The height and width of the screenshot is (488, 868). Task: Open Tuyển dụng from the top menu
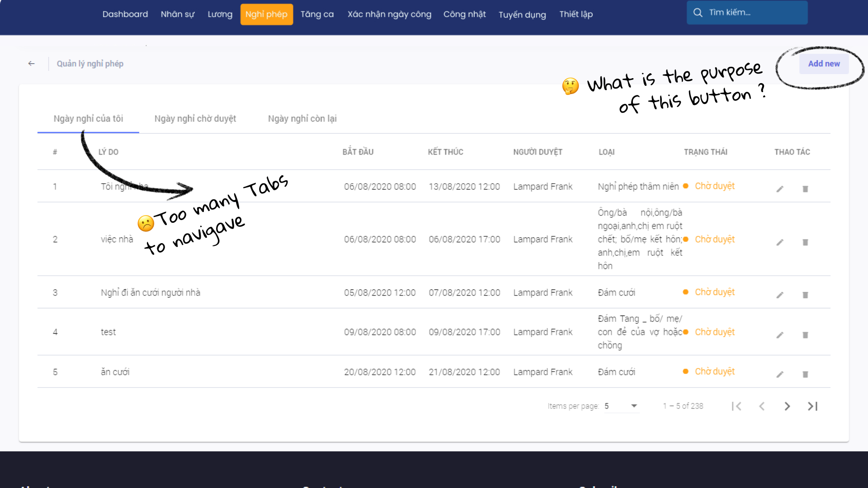point(522,14)
